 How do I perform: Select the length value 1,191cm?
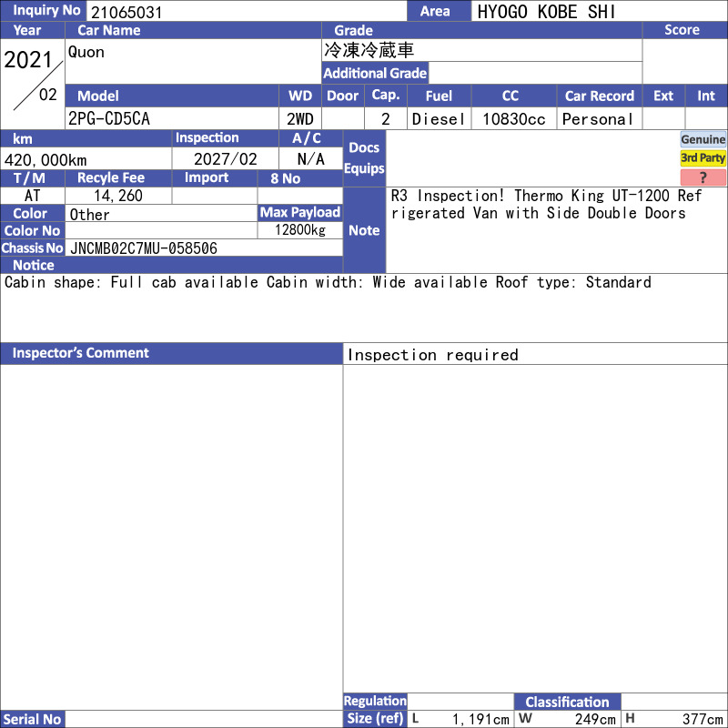click(480, 719)
